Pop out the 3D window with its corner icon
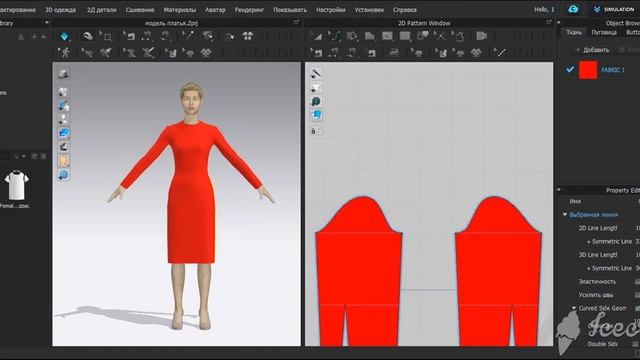Screen dimensions: 640x360 (297, 23)
